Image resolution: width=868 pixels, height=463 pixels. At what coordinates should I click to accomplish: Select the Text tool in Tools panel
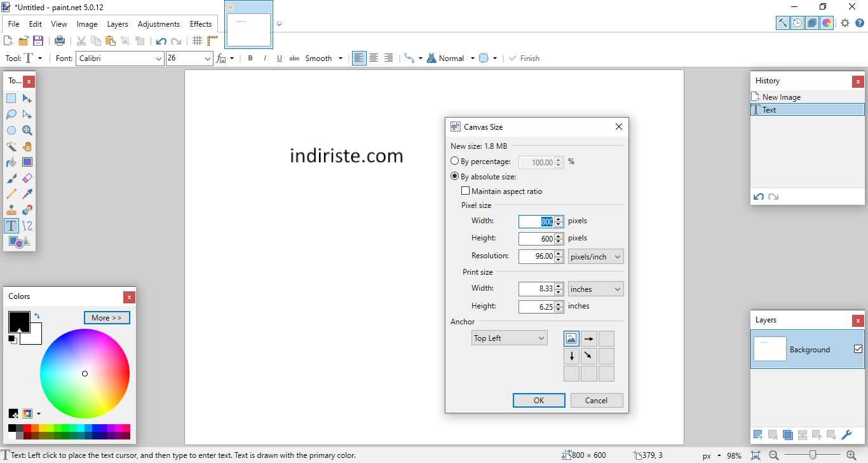11,226
